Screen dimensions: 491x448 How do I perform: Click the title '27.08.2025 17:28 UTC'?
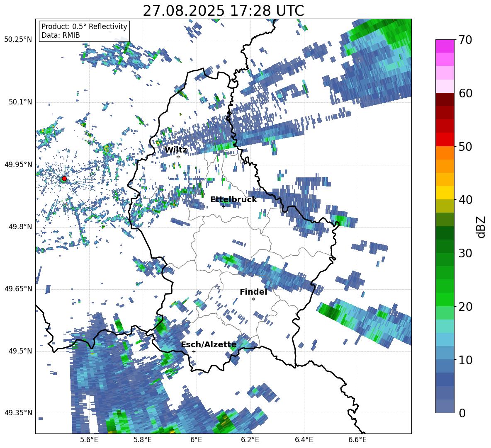[223, 11]
